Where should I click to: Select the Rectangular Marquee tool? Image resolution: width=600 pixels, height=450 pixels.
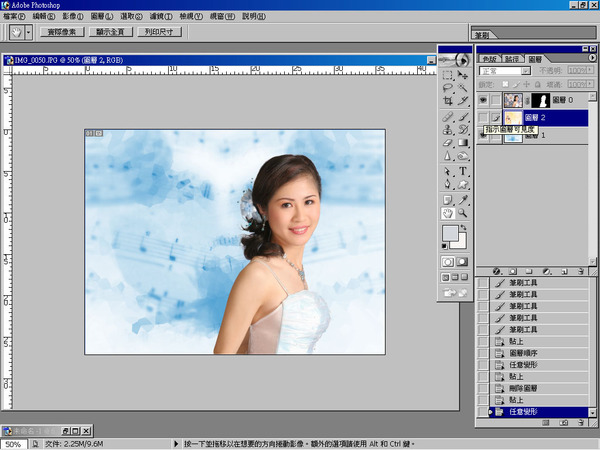click(448, 73)
